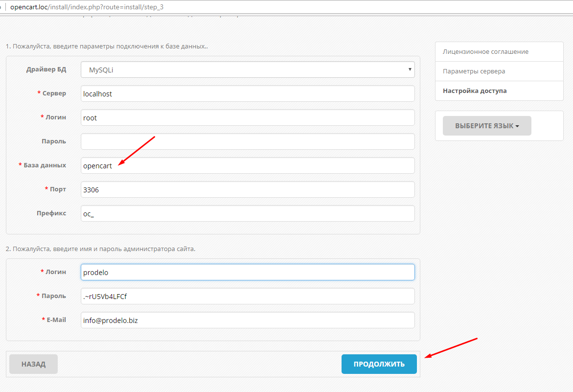The width and height of the screenshot is (573, 392).
Task: Click the Драйвер БД label text
Action: [46, 69]
